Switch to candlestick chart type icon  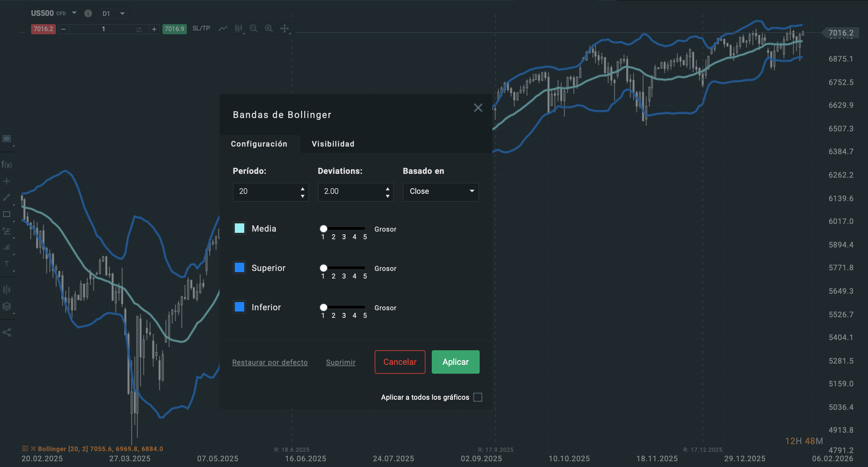tap(239, 29)
